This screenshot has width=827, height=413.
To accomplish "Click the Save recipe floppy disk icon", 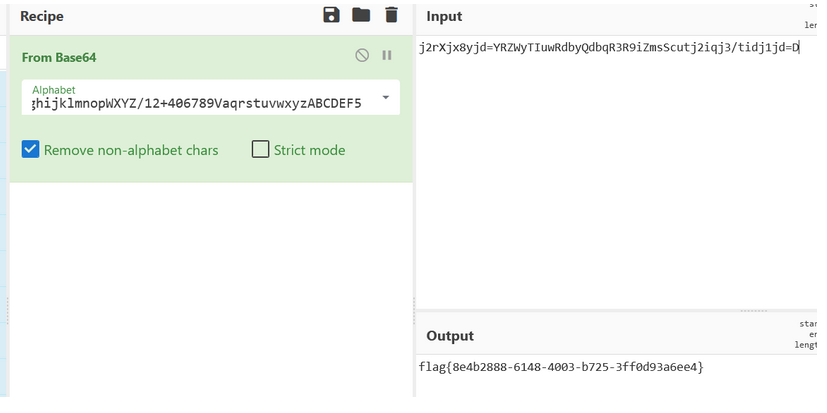I will click(331, 15).
